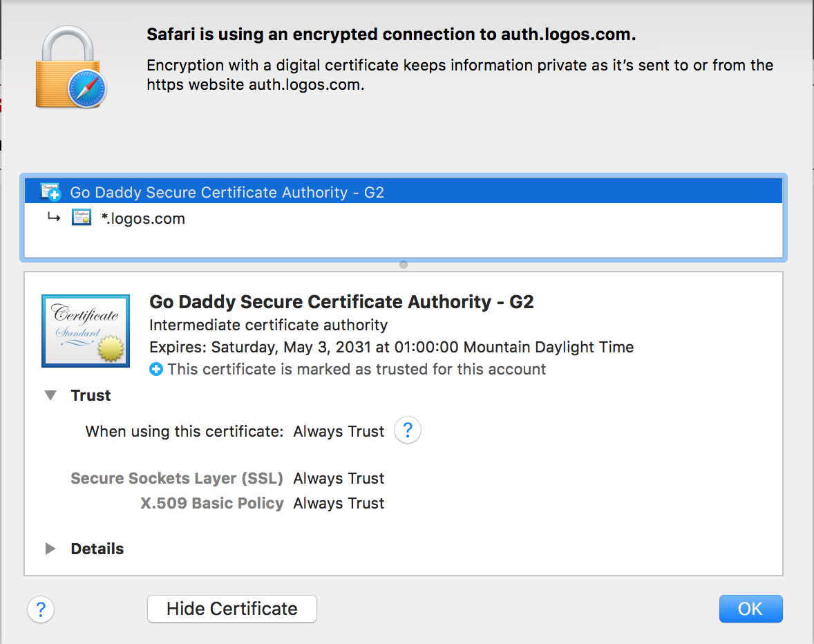Click the 'When using this certificate:' label
The width and height of the screenshot is (814, 644).
184,431
